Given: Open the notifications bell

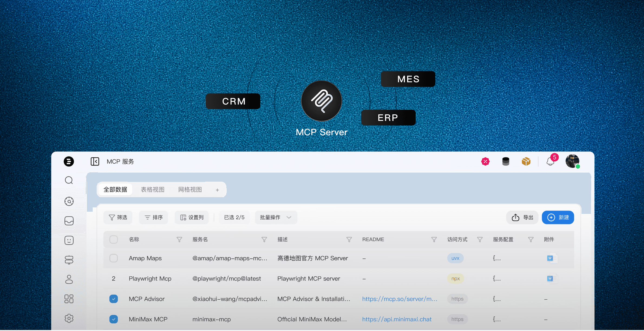Looking at the screenshot, I should [550, 162].
